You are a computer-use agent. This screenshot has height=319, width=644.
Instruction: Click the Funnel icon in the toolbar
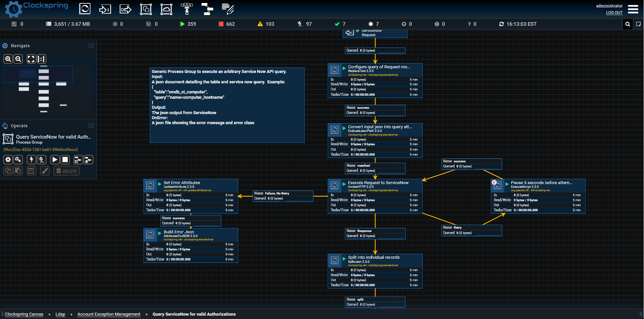[187, 9]
